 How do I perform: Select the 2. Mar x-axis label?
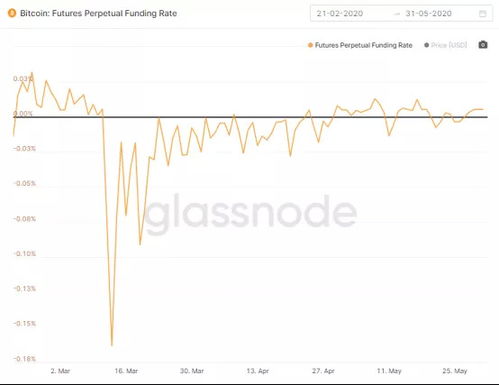pyautogui.click(x=60, y=371)
